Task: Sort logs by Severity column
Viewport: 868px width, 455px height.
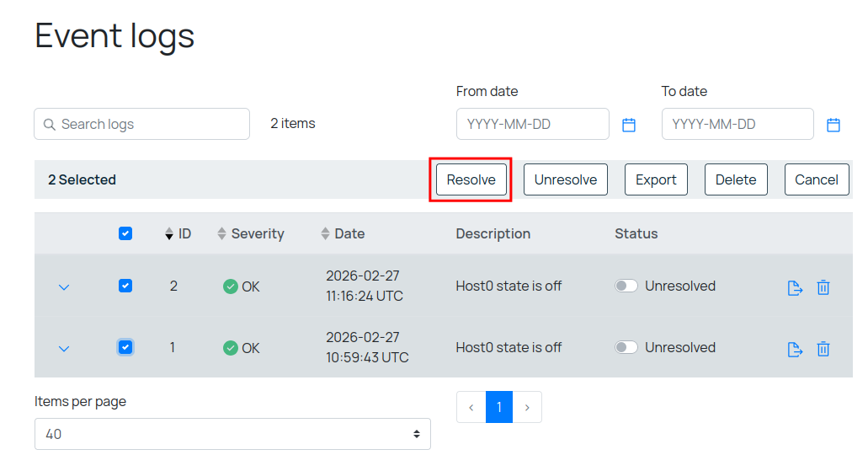Action: pyautogui.click(x=222, y=234)
